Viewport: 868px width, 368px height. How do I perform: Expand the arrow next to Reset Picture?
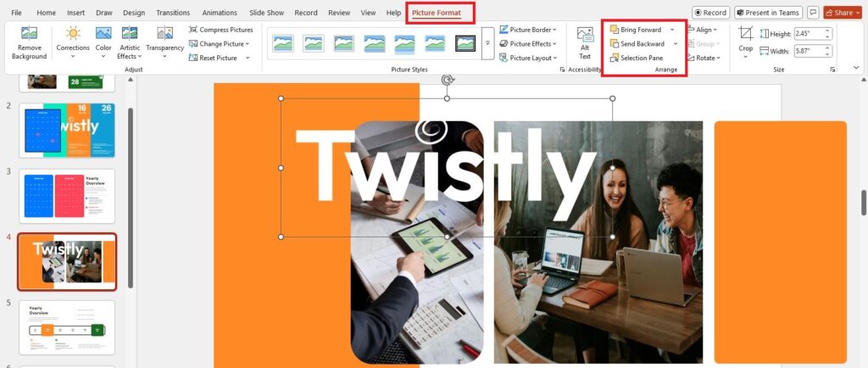(248, 58)
